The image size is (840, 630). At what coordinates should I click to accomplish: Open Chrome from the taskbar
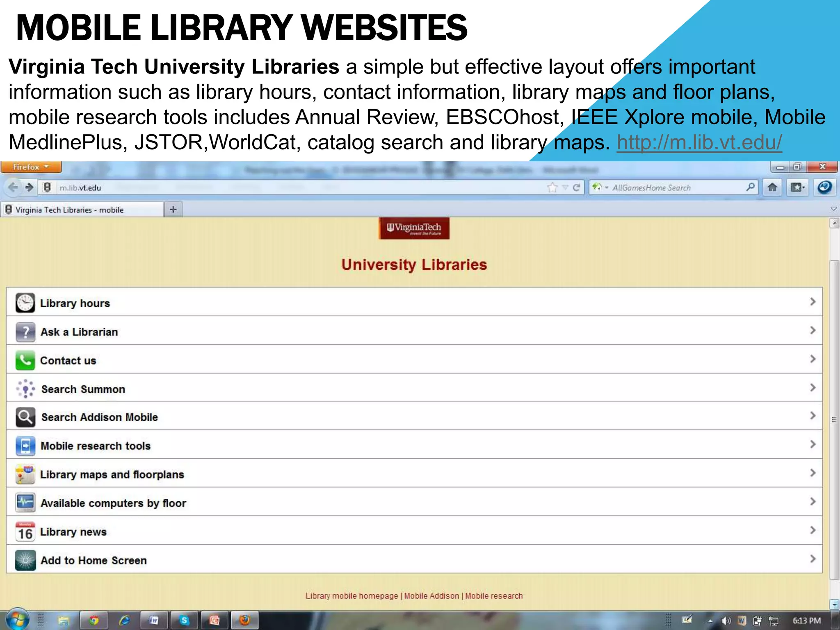(94, 621)
